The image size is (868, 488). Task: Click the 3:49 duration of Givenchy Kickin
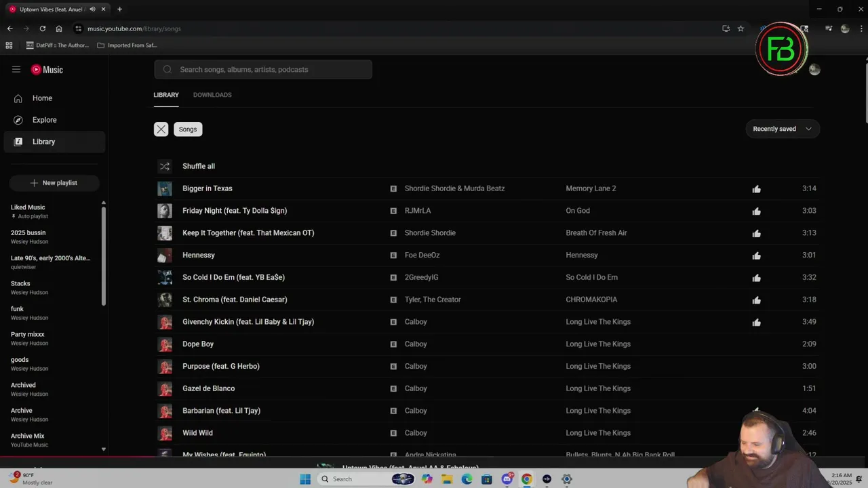click(x=809, y=322)
